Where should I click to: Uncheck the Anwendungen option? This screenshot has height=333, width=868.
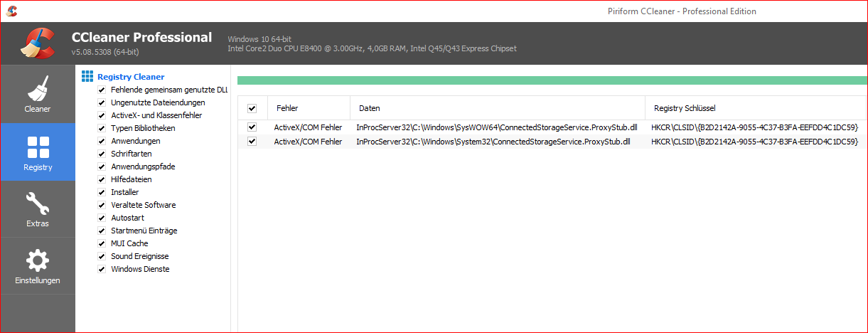point(102,141)
